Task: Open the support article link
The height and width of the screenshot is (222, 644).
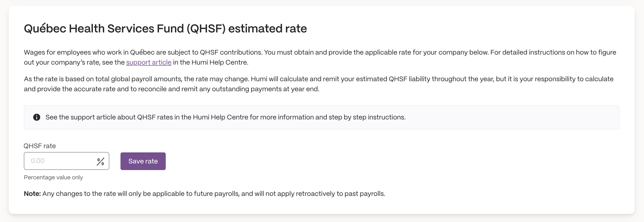Action: point(149,62)
